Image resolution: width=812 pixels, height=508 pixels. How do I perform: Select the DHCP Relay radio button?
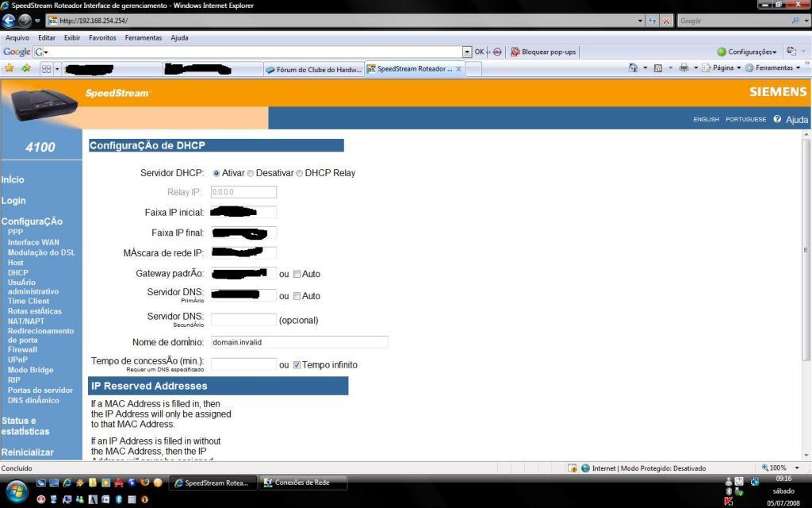point(299,173)
